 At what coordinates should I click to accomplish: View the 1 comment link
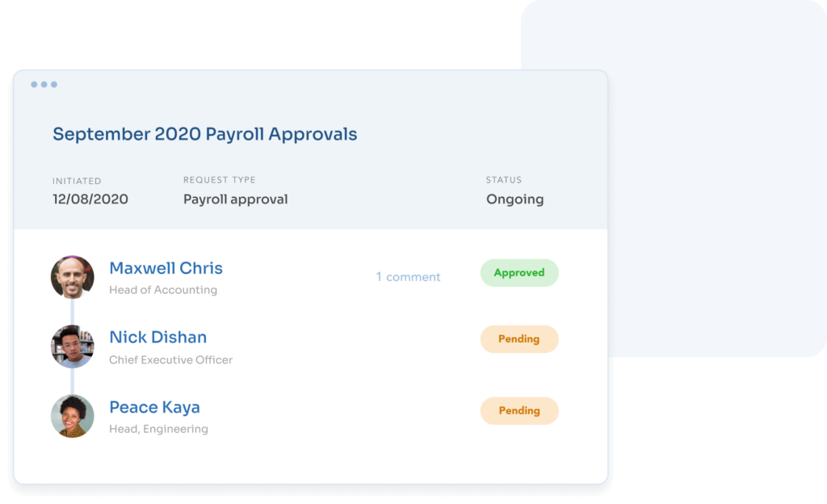click(408, 277)
